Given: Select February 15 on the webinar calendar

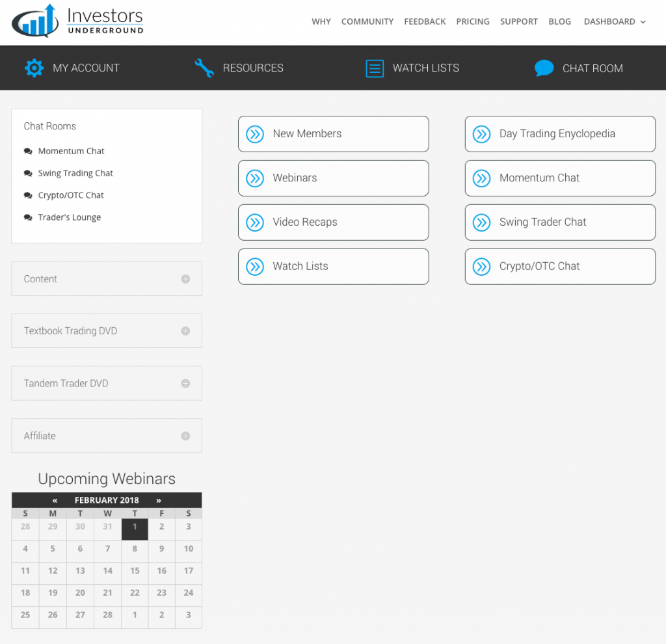Looking at the screenshot, I should click(x=134, y=571).
